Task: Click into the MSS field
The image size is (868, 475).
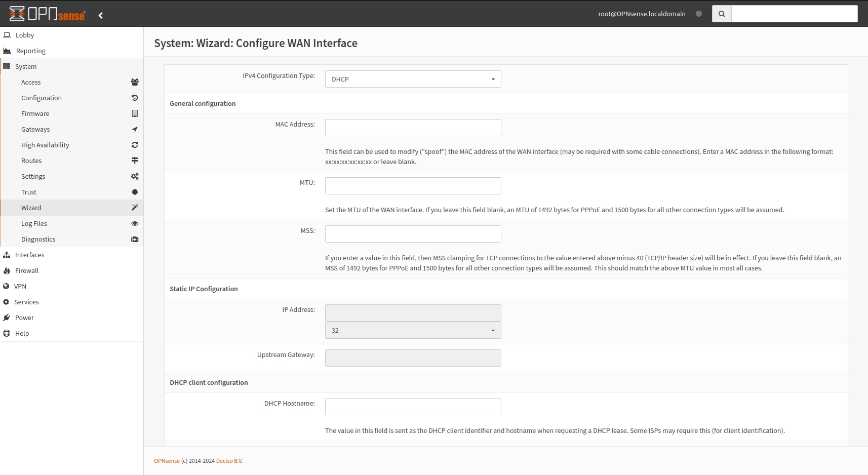Action: (413, 234)
